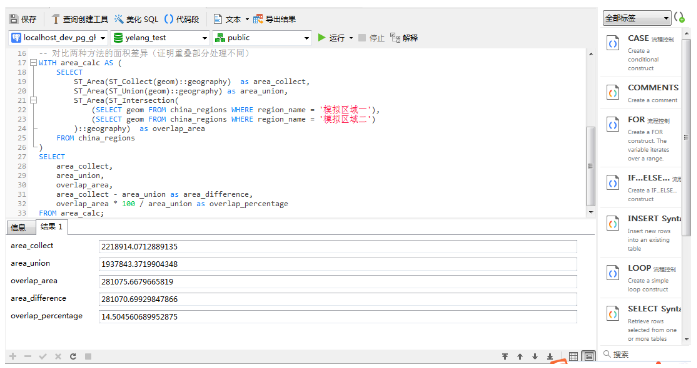This screenshot has height=368, width=697.
Task: Click line 33 'FROM area_calc;' in editor
Action: [x=71, y=213]
